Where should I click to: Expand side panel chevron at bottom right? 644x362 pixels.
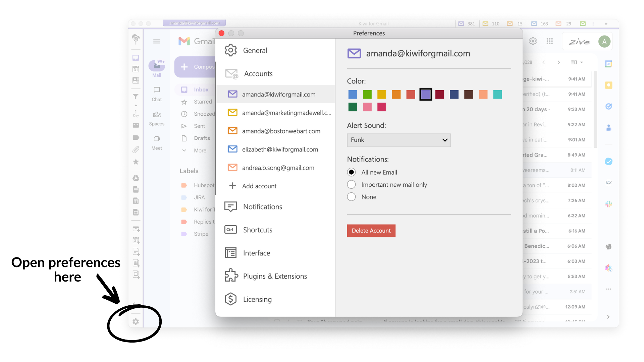(608, 317)
